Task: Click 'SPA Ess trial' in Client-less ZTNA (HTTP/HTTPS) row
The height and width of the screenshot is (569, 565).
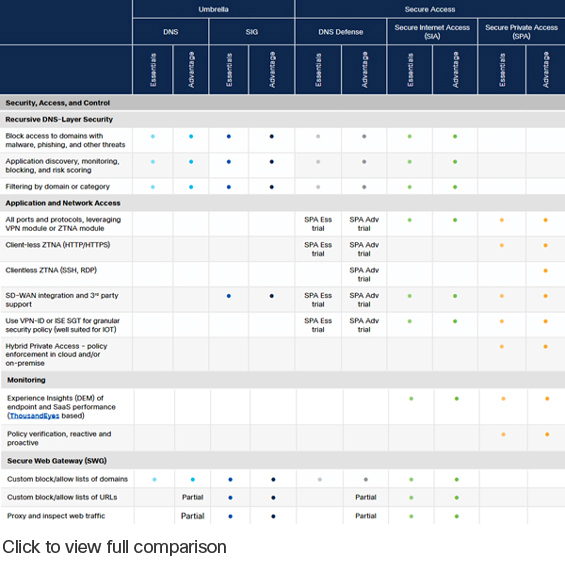Action: click(x=318, y=249)
